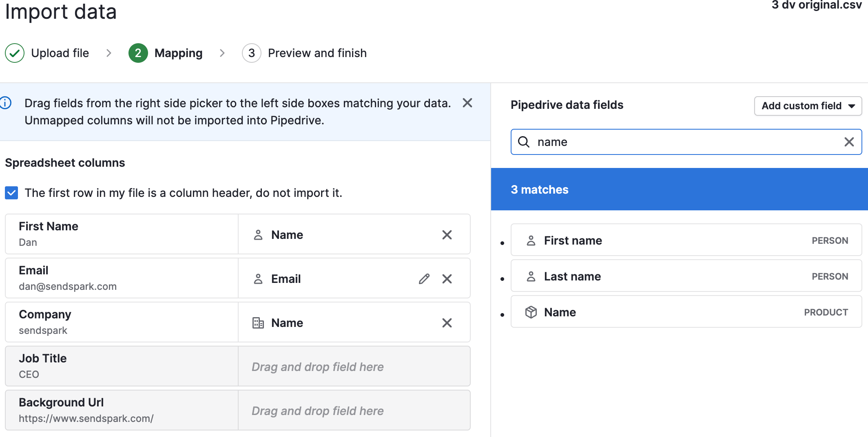Select the Last name person field
Screen dimensions: 868x437
click(x=686, y=276)
